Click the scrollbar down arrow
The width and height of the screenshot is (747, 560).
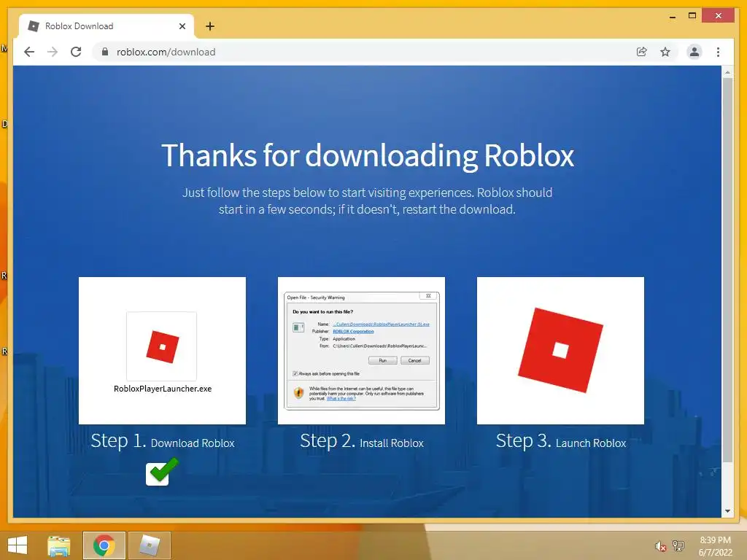(727, 511)
